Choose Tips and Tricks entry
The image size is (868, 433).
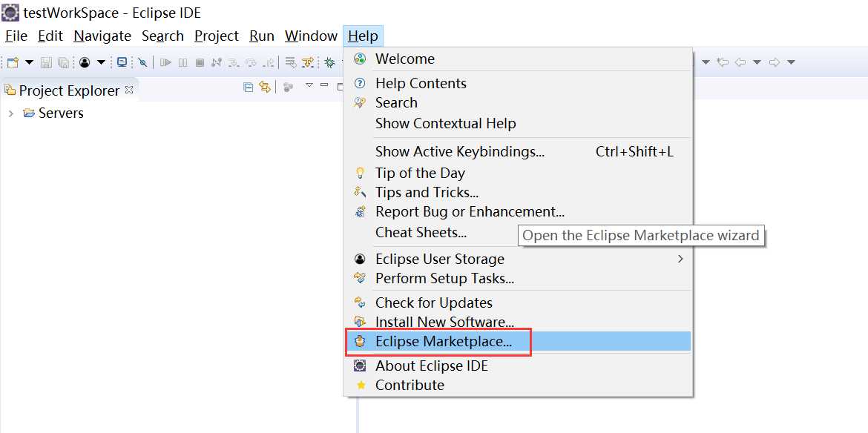point(518,193)
